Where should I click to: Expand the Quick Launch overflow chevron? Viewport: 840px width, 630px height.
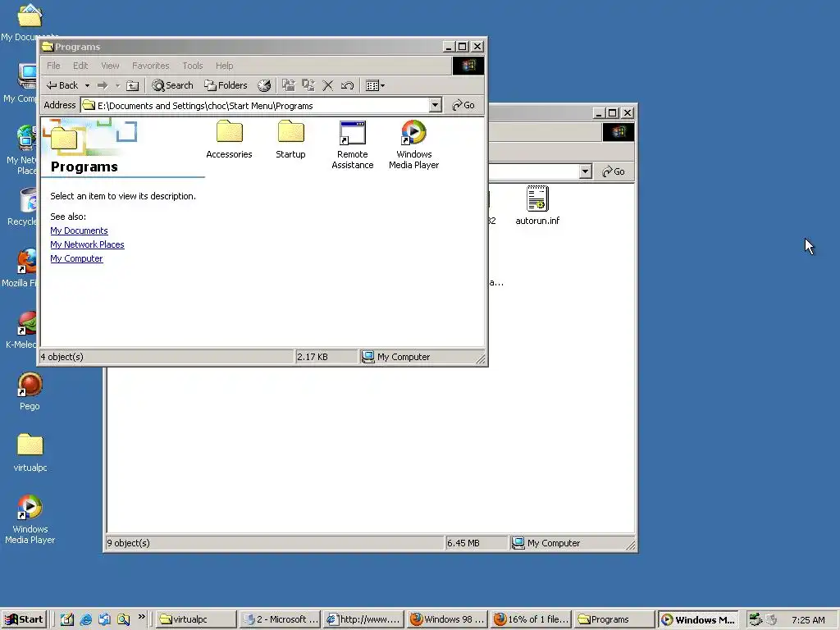(141, 617)
